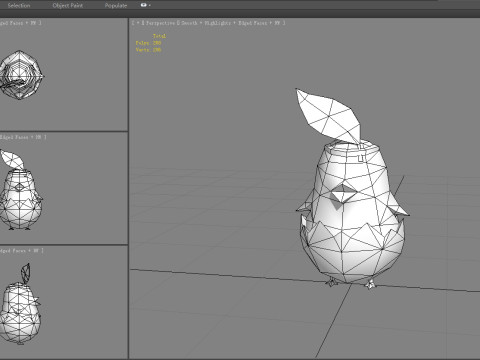
Task: Open the Populate ribbon tab
Action: [x=116, y=5]
